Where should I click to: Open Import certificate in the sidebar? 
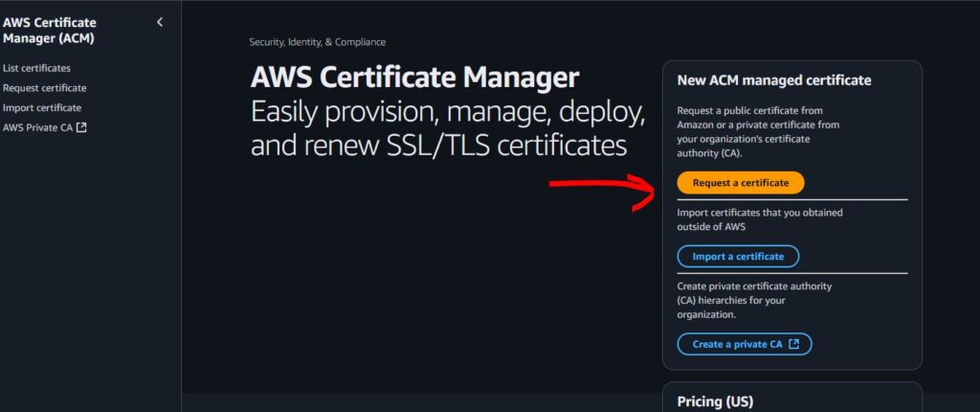(42, 107)
